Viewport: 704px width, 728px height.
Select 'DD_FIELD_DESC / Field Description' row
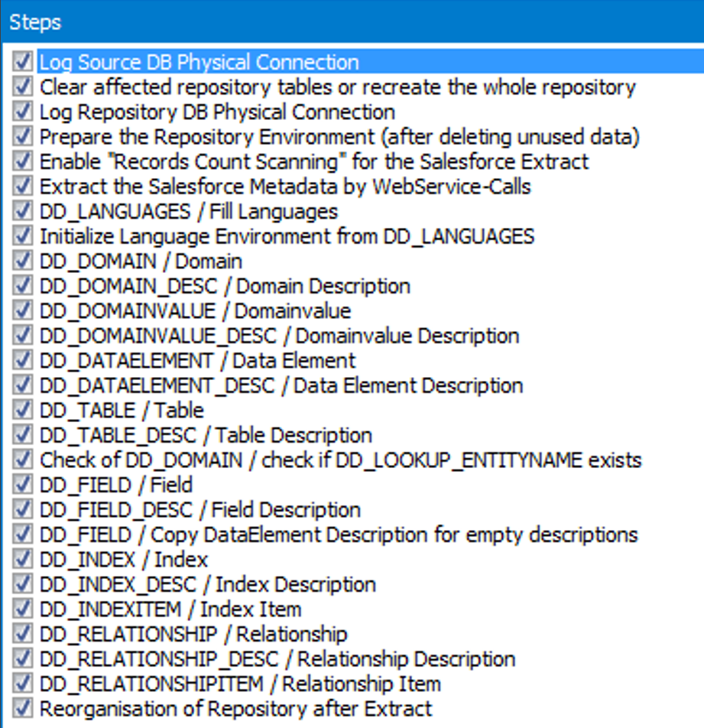(200, 510)
